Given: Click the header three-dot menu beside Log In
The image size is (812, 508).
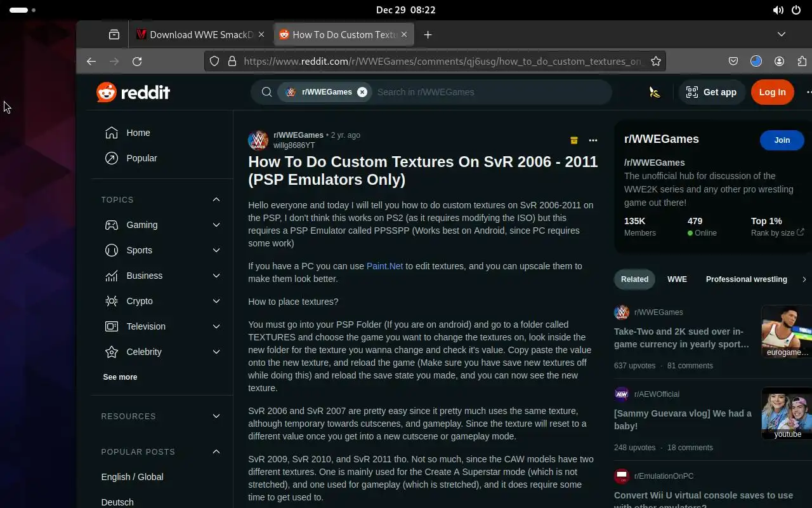Looking at the screenshot, I should point(808,92).
